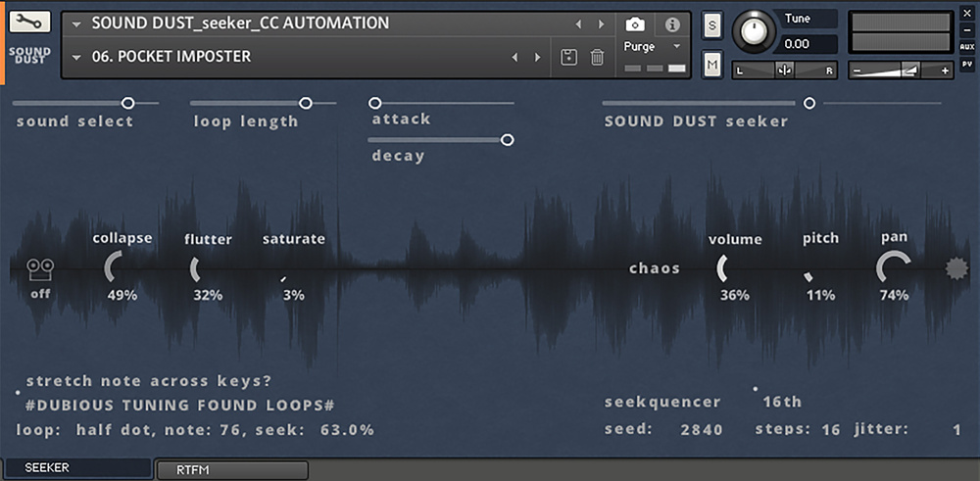Image resolution: width=980 pixels, height=481 pixels.
Task: Toggle the Mute M button
Action: (x=711, y=65)
